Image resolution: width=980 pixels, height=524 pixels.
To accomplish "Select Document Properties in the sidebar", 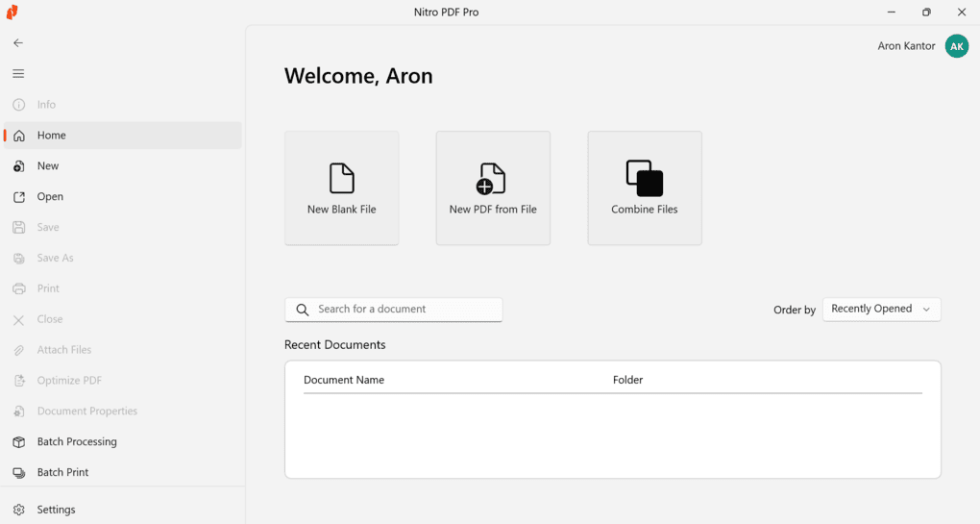I will pyautogui.click(x=123, y=411).
